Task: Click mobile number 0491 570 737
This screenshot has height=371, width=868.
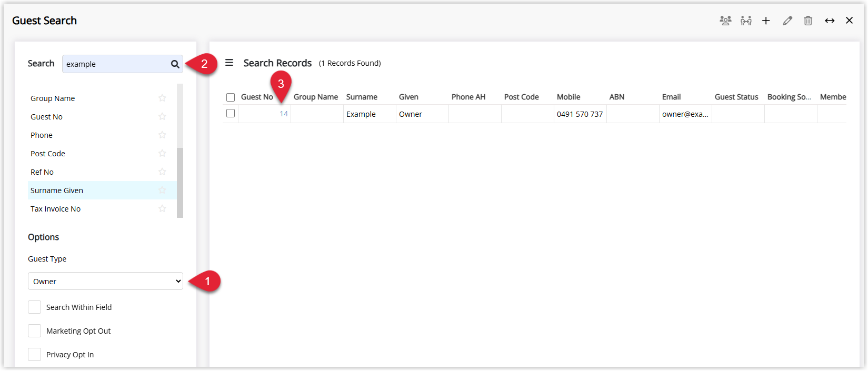Action: pyautogui.click(x=580, y=114)
